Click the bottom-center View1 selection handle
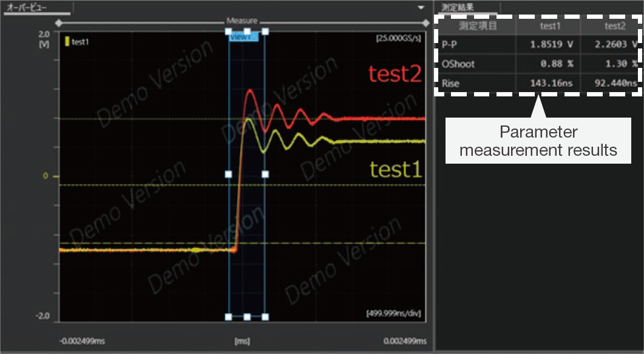This screenshot has width=644, height=354. pos(247,316)
